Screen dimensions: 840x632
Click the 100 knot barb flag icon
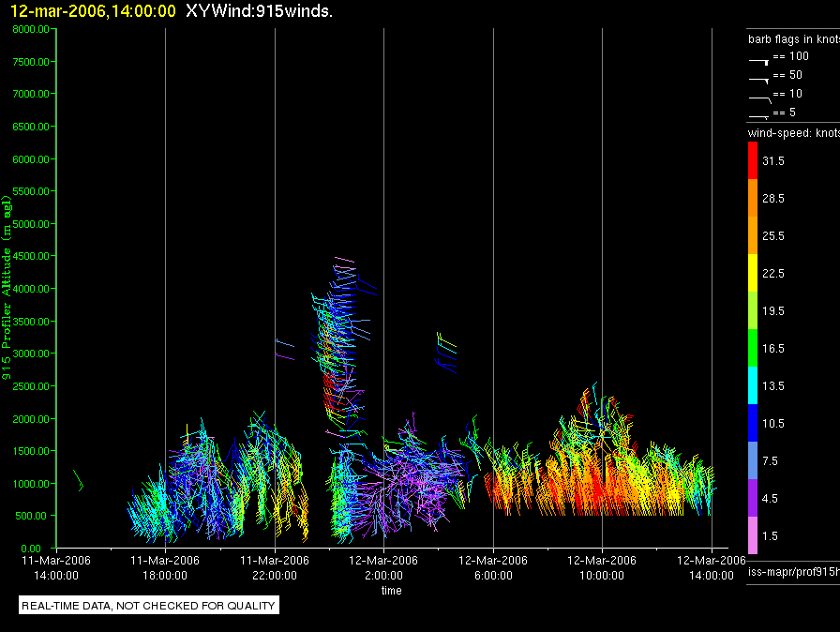point(758,62)
